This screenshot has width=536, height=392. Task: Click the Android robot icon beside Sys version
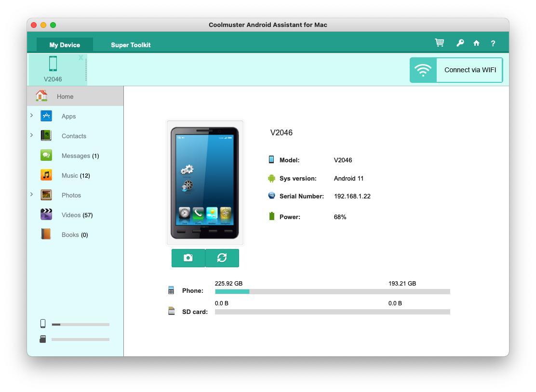pos(271,178)
